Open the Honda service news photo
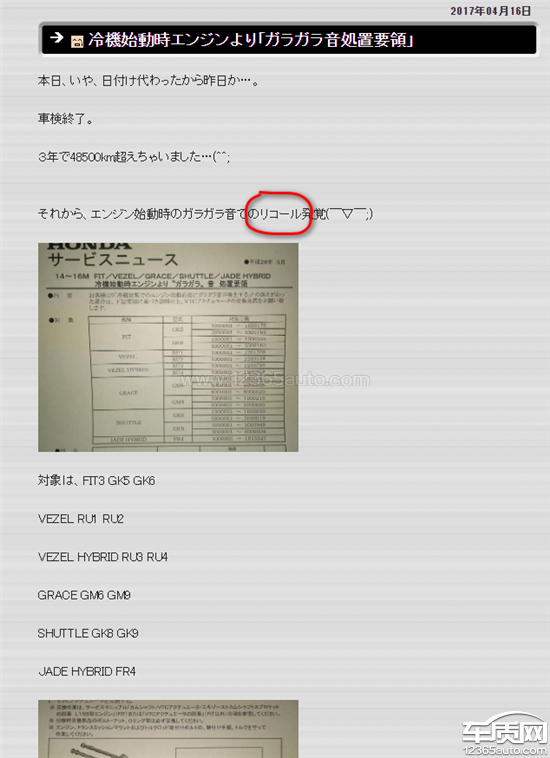 click(168, 347)
